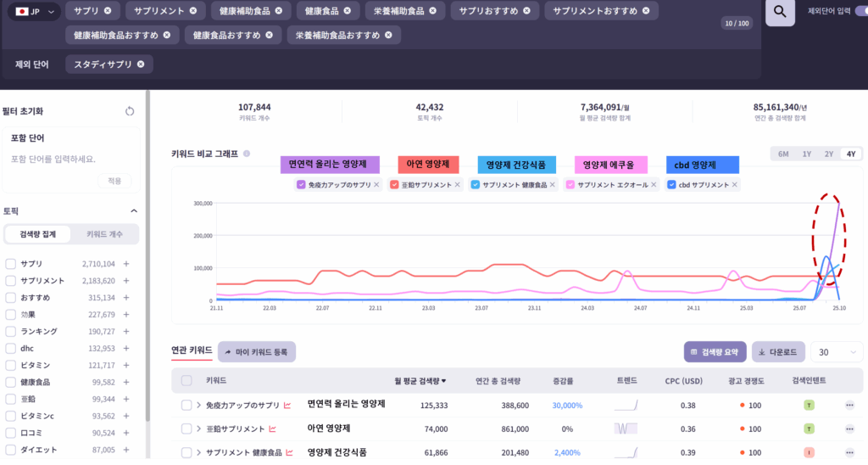868x465 pixels.
Task: Expand the 免疫力アップのサプリ table row
Action: [x=198, y=405]
